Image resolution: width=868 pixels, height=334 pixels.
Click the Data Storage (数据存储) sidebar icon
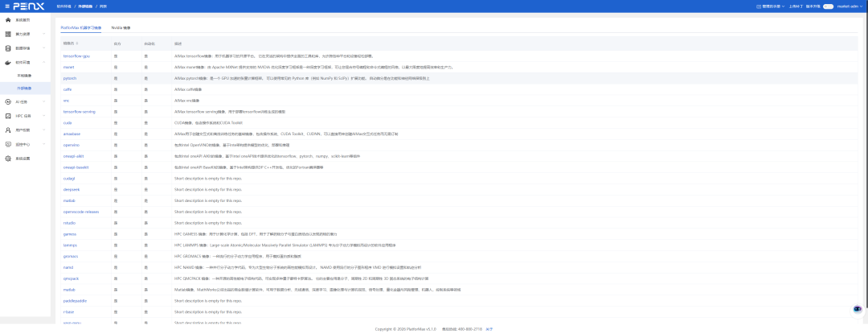(8, 47)
